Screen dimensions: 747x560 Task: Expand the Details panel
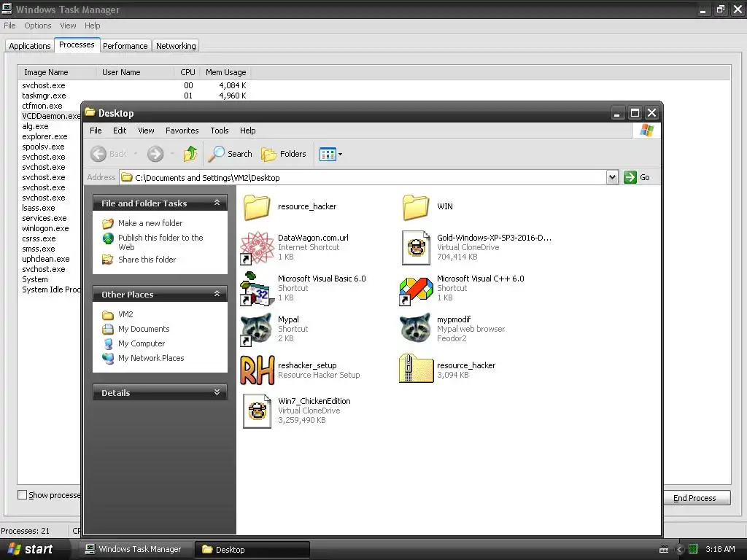pyautogui.click(x=217, y=392)
